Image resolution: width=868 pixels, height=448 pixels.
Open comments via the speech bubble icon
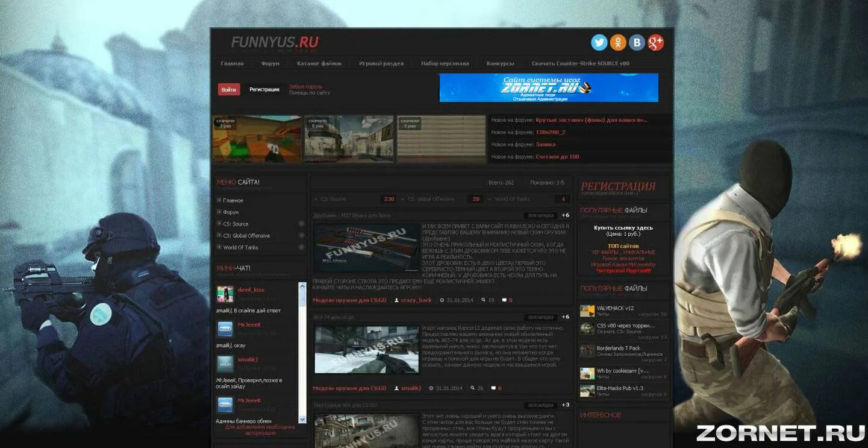[x=504, y=300]
